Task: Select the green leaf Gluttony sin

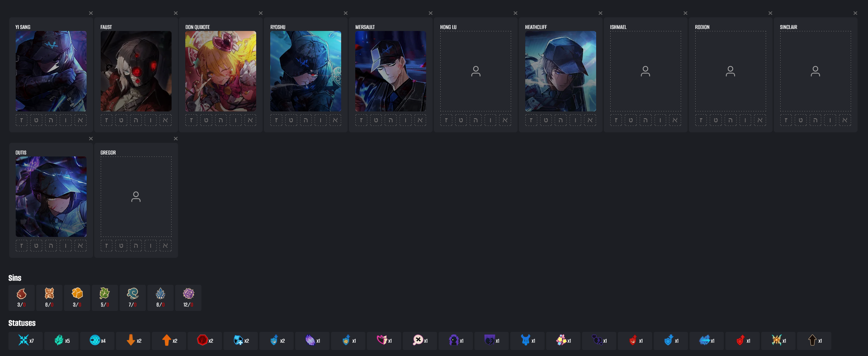Action: click(x=105, y=294)
